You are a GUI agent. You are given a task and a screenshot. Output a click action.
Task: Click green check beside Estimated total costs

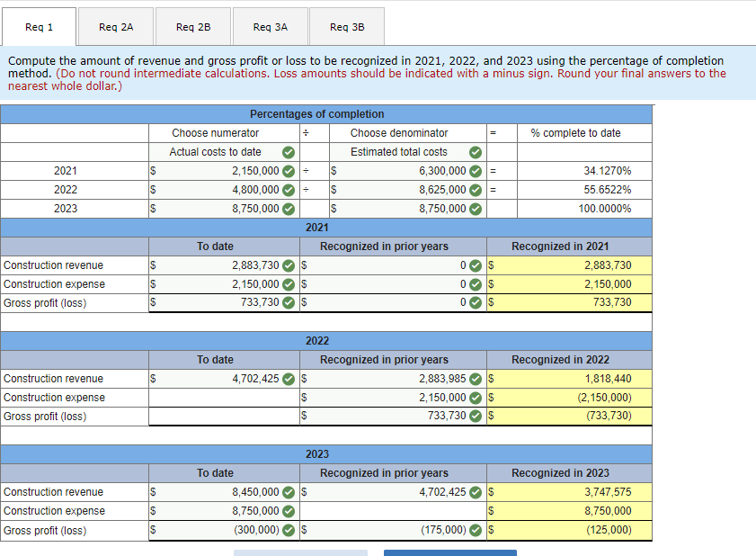476,153
